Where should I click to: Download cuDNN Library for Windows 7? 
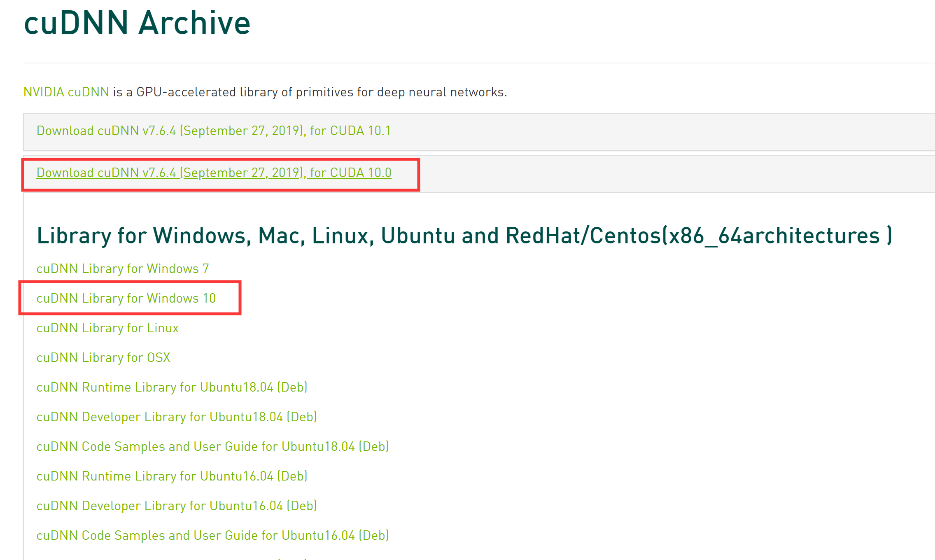[123, 269]
